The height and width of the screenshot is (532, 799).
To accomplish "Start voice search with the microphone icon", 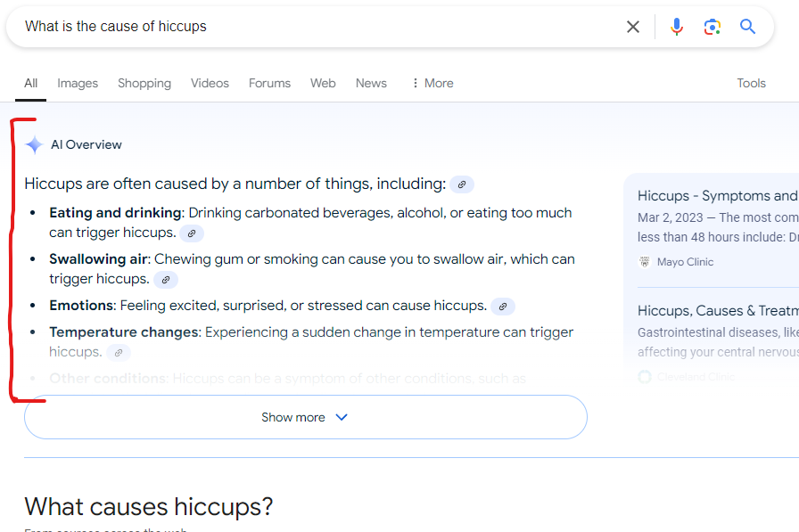I will [x=677, y=27].
